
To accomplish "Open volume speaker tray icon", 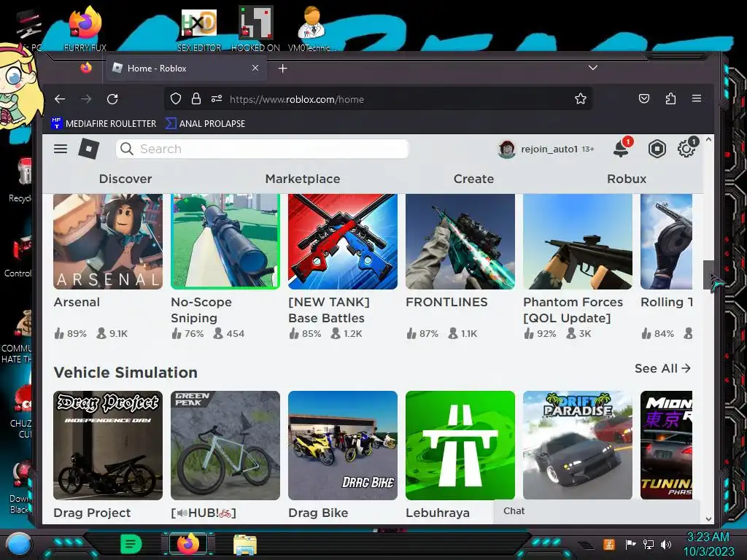I will [666, 544].
